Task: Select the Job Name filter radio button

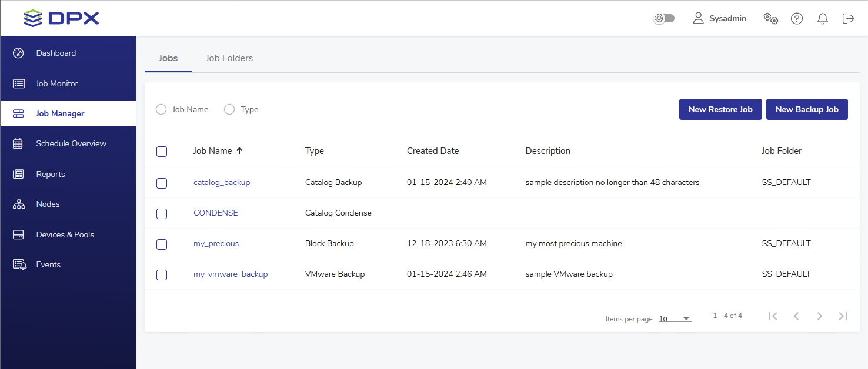Action: 161,109
